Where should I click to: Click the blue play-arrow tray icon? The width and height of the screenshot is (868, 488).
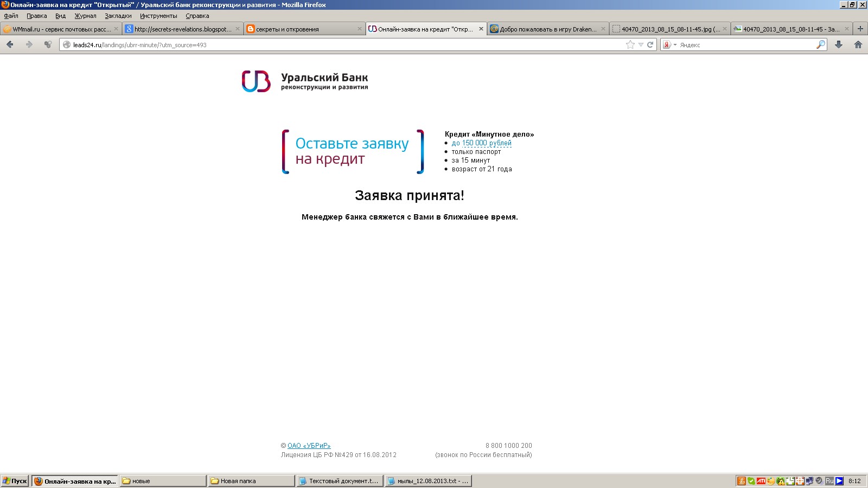[839, 481]
